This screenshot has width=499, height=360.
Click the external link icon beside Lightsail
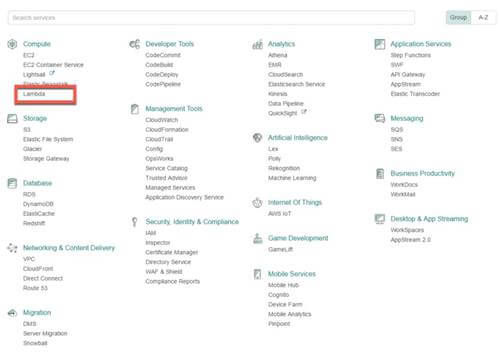coord(52,73)
